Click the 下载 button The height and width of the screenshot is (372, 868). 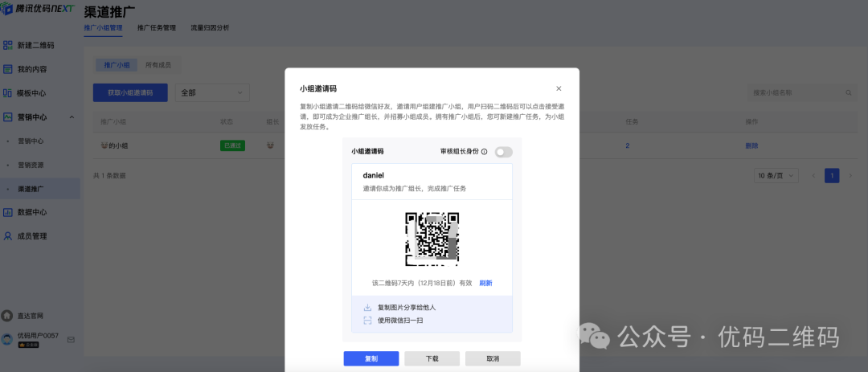coord(432,358)
